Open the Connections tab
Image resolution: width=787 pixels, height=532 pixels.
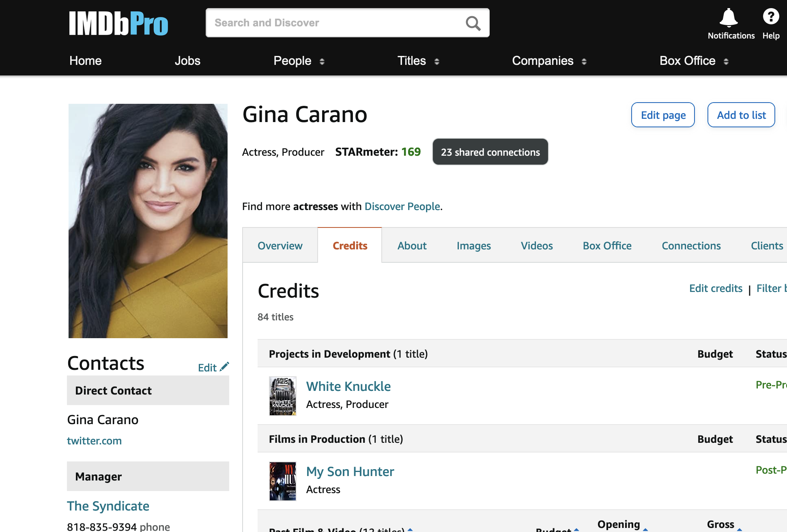tap(691, 245)
